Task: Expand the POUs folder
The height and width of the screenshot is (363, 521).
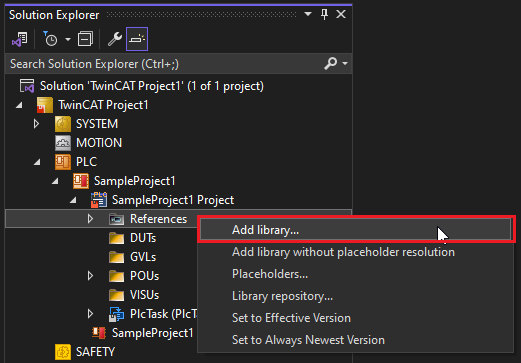Action: click(x=90, y=276)
